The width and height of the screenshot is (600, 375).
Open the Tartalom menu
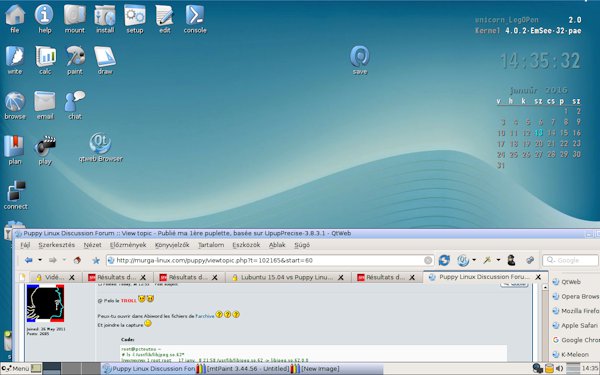[211, 245]
